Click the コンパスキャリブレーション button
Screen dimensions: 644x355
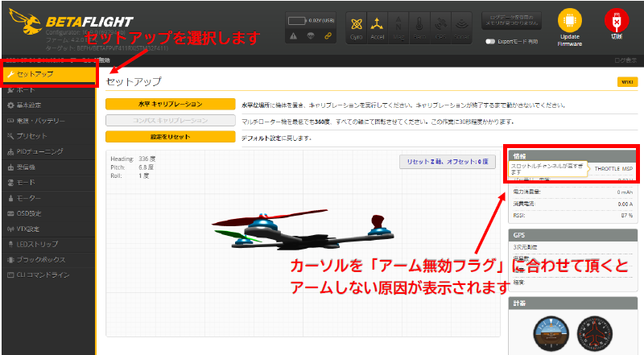pos(171,121)
